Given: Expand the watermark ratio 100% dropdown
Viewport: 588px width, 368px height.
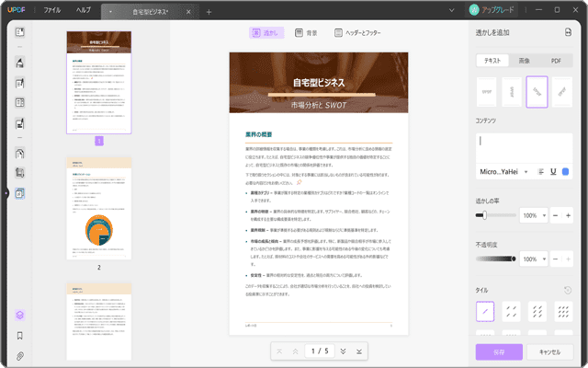Looking at the screenshot, I should pos(534,214).
